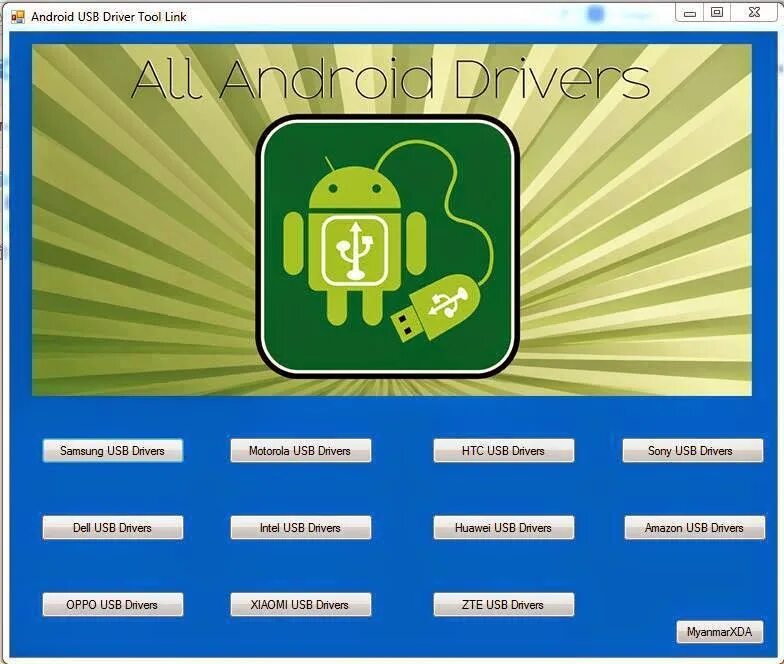Select HTC USB Drivers
This screenshot has width=784, height=664.
[x=504, y=450]
